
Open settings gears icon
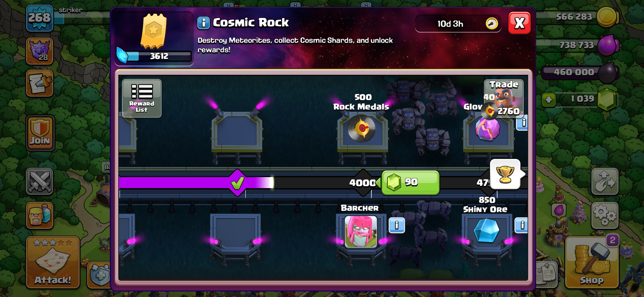(605, 216)
